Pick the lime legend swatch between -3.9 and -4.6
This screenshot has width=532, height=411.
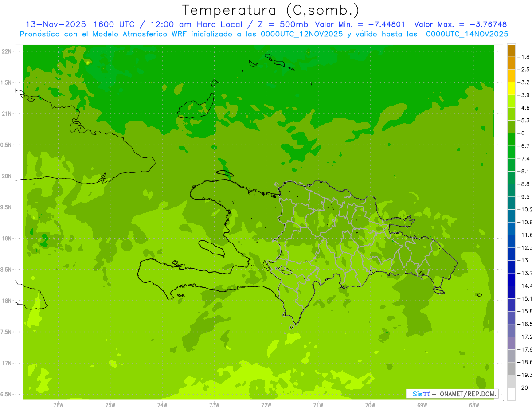[x=512, y=102]
